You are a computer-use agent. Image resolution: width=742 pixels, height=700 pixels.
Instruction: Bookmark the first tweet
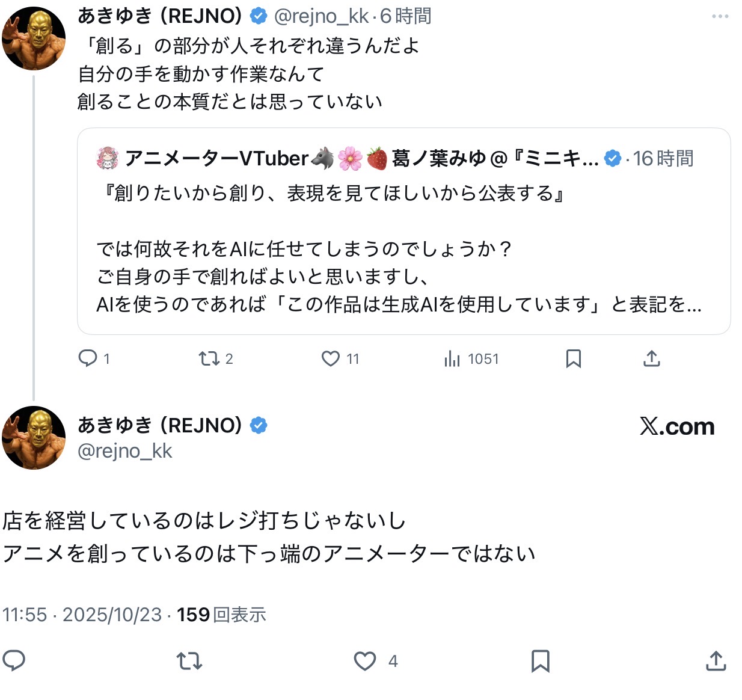[573, 358]
